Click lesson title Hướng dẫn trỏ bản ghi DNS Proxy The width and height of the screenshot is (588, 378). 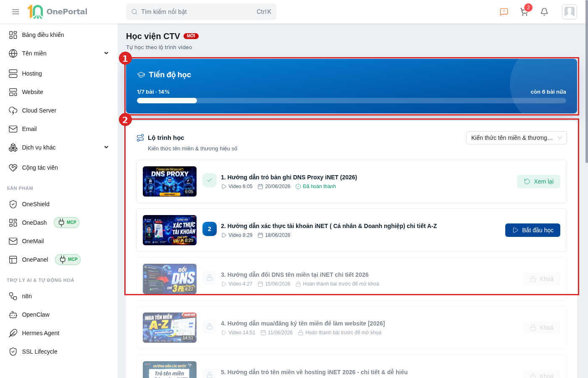[x=289, y=177]
